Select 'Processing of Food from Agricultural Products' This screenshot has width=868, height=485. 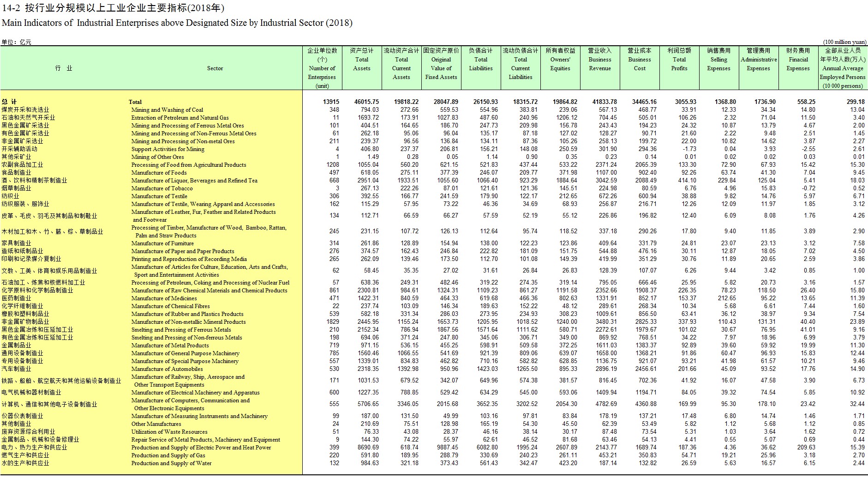189,165
